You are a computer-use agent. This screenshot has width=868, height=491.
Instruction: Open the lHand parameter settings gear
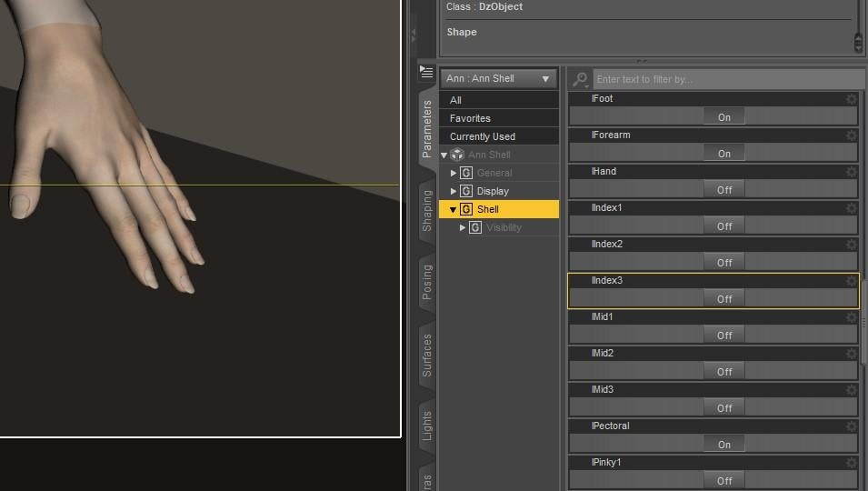851,172
